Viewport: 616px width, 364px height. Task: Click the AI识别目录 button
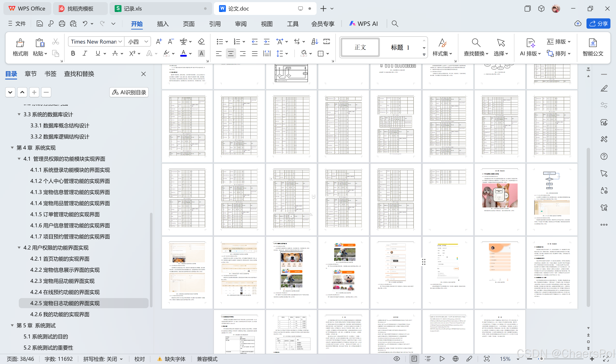(129, 92)
